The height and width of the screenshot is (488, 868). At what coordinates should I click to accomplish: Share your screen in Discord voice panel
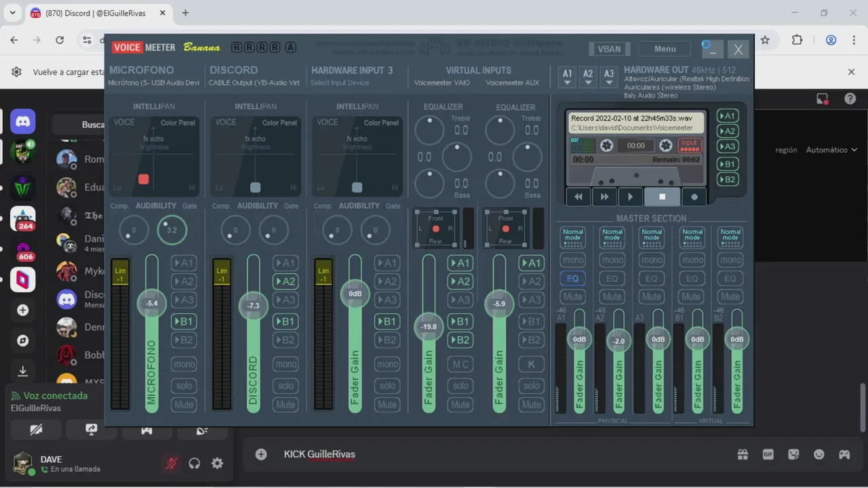click(x=92, y=430)
